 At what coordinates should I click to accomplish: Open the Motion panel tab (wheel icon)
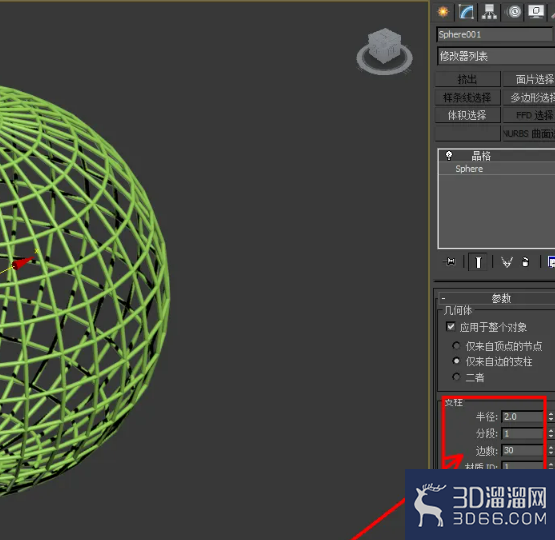pos(514,12)
